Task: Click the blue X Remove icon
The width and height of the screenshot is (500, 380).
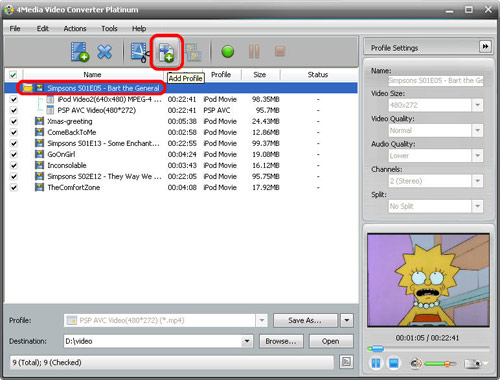Action: click(105, 52)
